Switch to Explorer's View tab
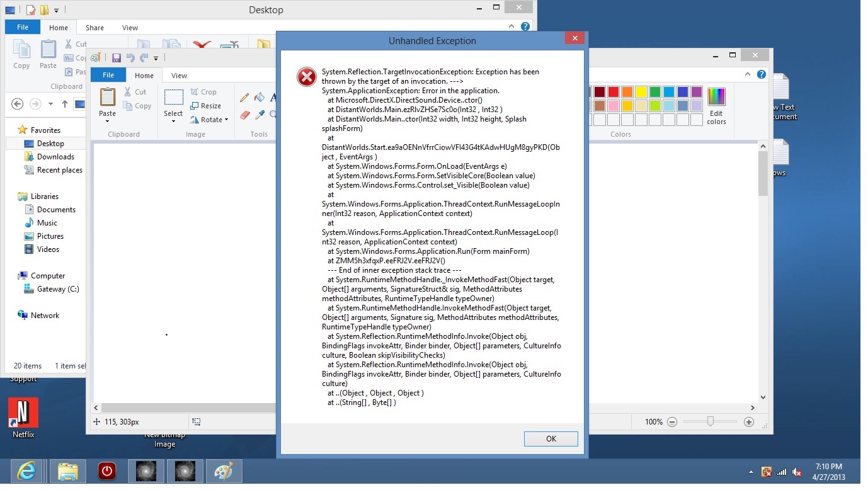Viewport: 868px width, 490px height. coord(130,28)
